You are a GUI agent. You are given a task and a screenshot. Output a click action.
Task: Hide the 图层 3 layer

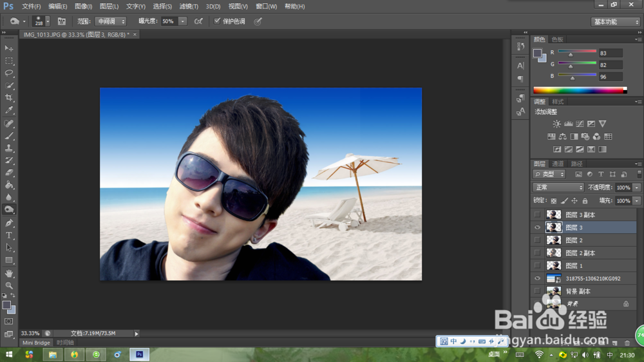coord(537,227)
